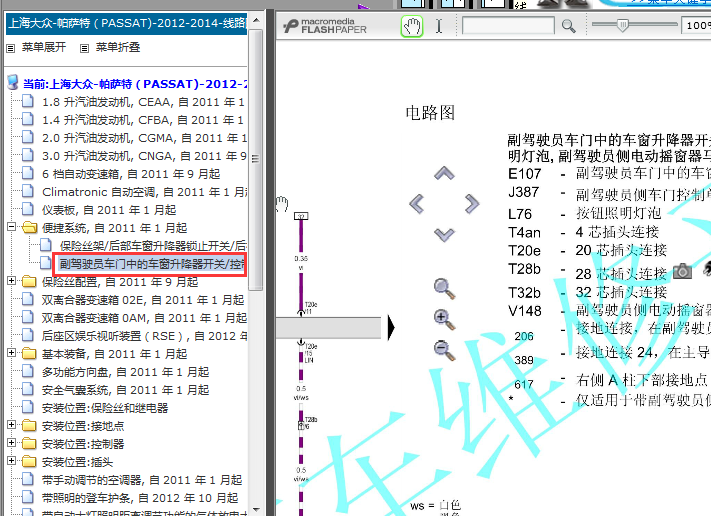Image resolution: width=711 pixels, height=516 pixels.
Task: Zoom in with the plus magnifier icon
Action: coord(444,320)
